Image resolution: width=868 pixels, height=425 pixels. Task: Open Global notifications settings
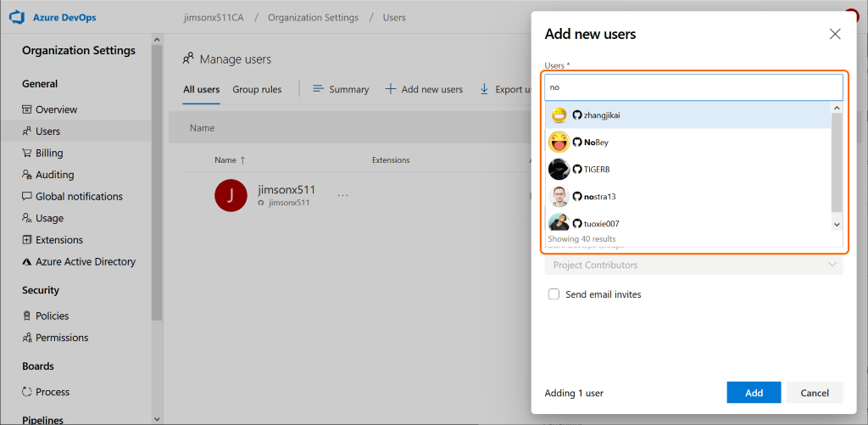73,196
